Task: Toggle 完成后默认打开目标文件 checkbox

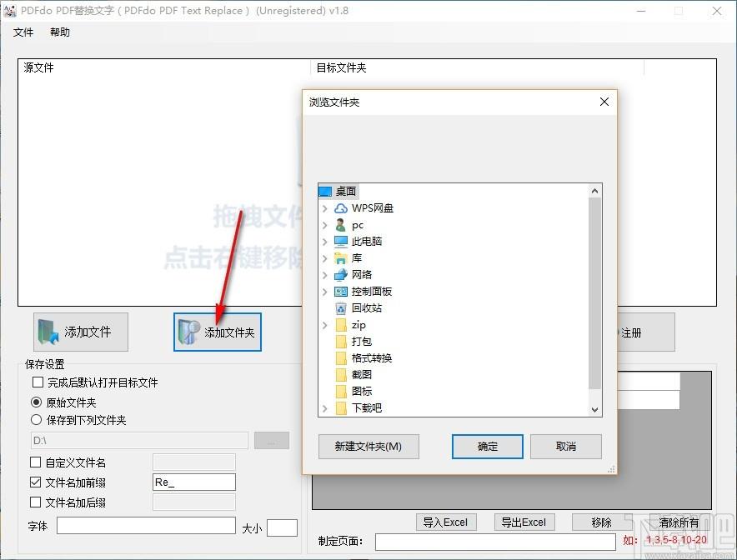Action: click(38, 382)
